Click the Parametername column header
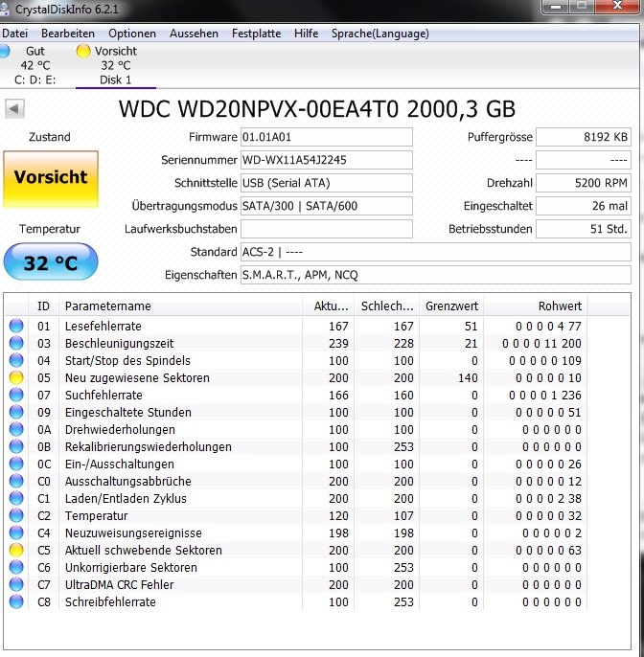Screen dimensions: 644x657 pos(180,306)
